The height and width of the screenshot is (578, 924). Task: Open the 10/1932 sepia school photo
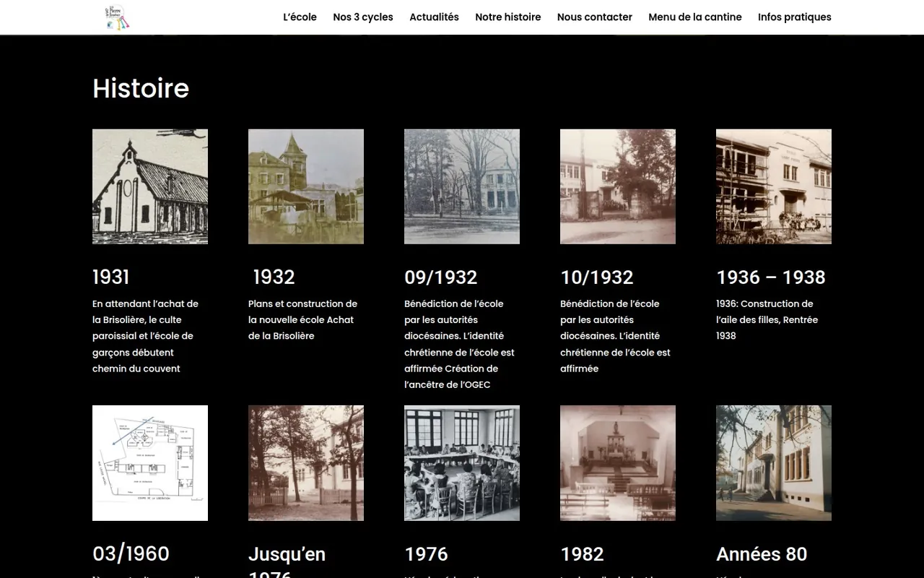618,186
